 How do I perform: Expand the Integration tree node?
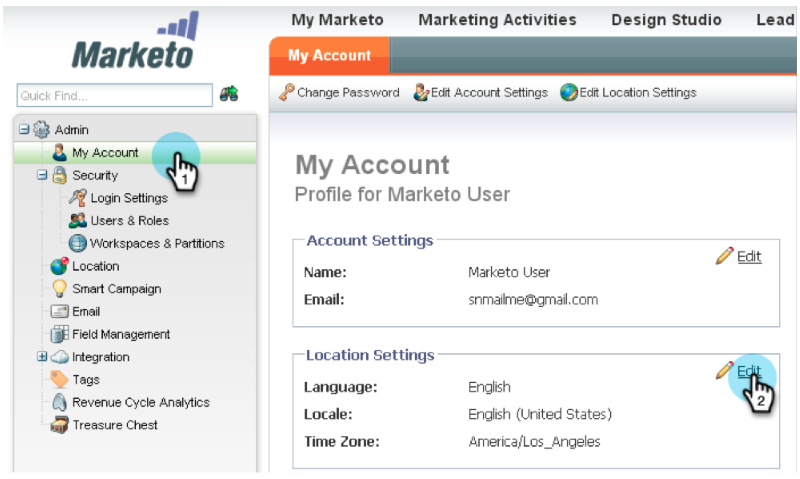pos(42,357)
